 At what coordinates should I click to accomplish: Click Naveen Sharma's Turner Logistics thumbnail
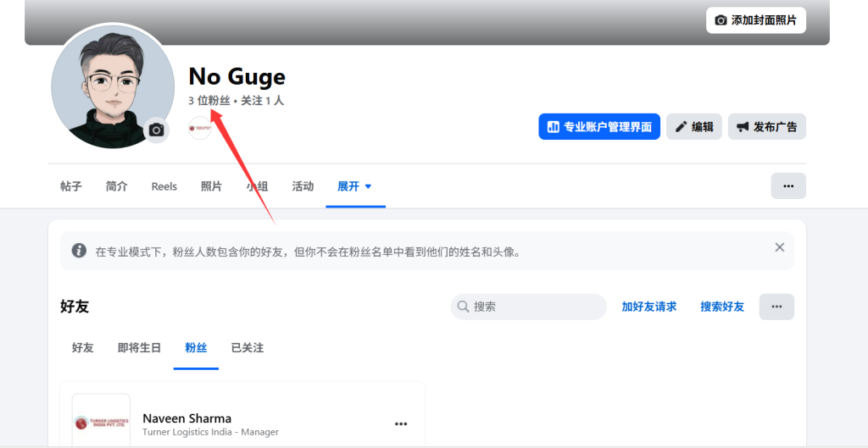coord(101,421)
